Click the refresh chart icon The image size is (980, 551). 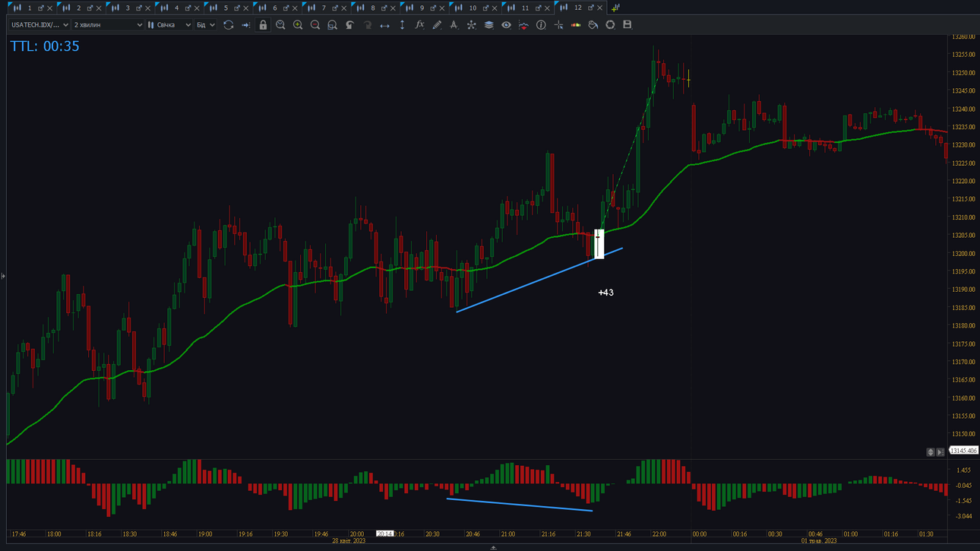click(x=228, y=25)
